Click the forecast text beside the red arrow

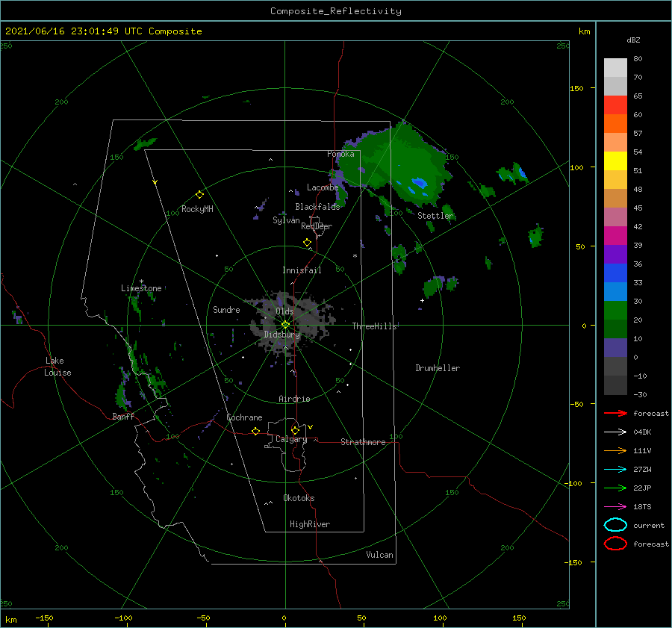point(651,413)
